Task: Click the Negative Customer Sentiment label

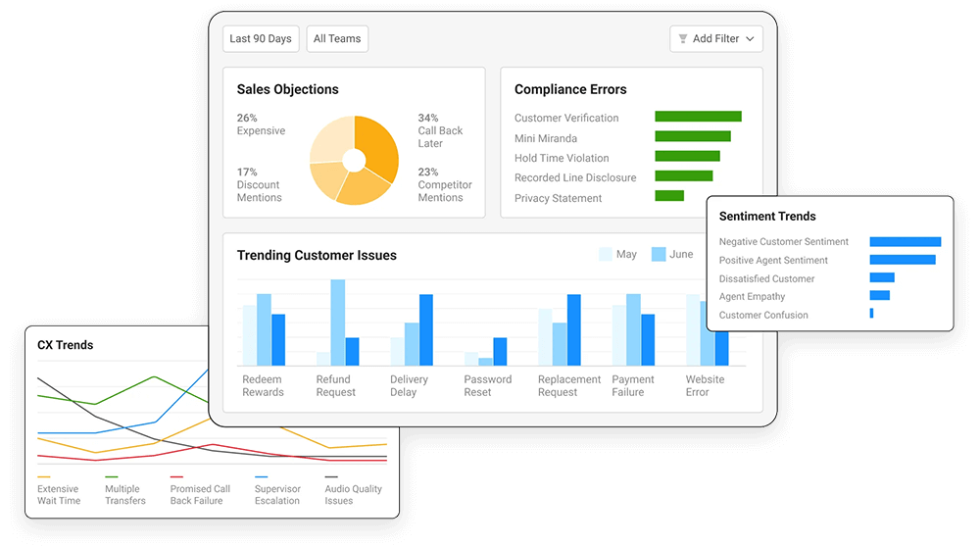Action: click(x=783, y=241)
